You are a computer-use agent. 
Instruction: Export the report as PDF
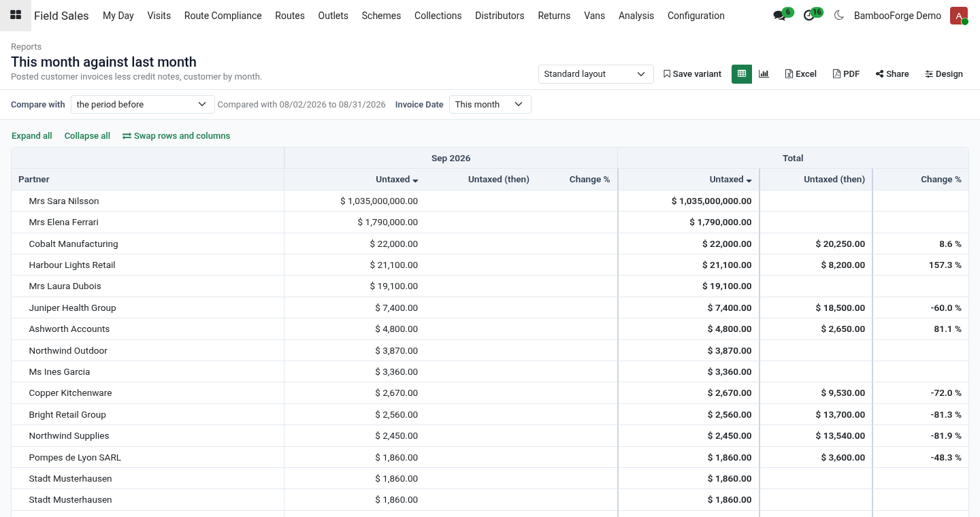[x=846, y=74]
